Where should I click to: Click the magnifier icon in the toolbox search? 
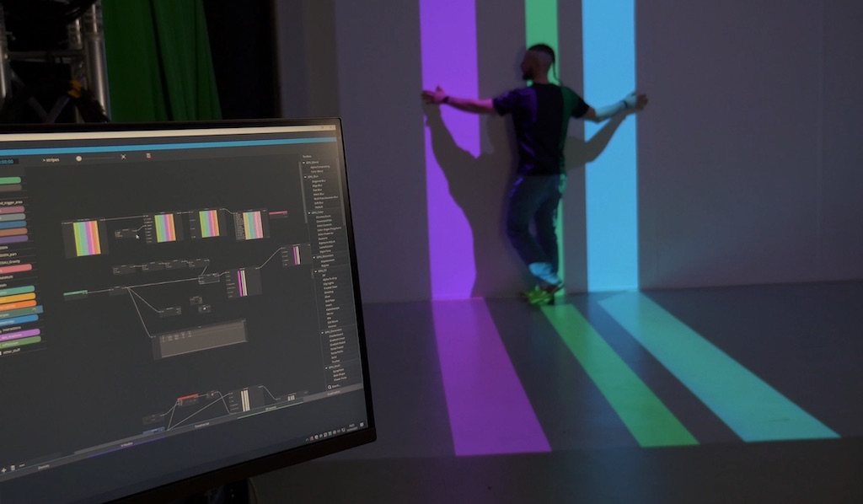(330, 387)
